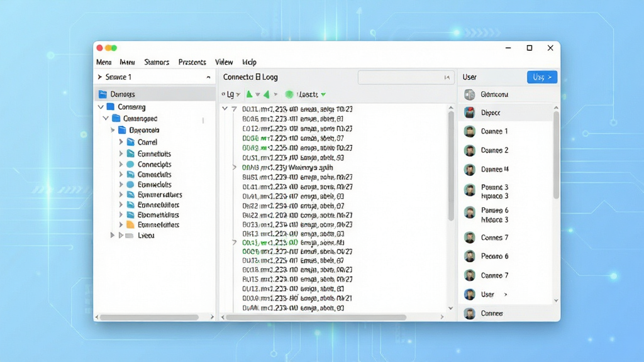Expand the Eomnersatbues folder
This screenshot has width=644, height=362.
point(121,195)
